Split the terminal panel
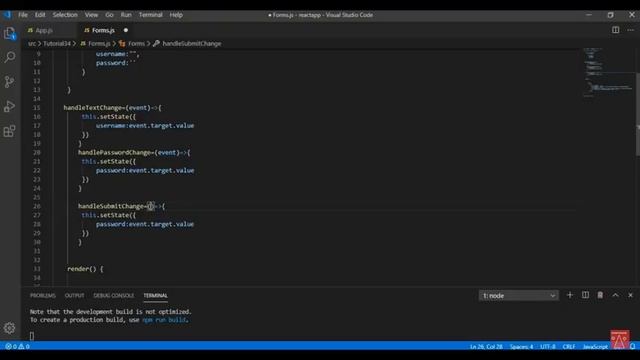This screenshot has width=640, height=360. pyautogui.click(x=585, y=295)
